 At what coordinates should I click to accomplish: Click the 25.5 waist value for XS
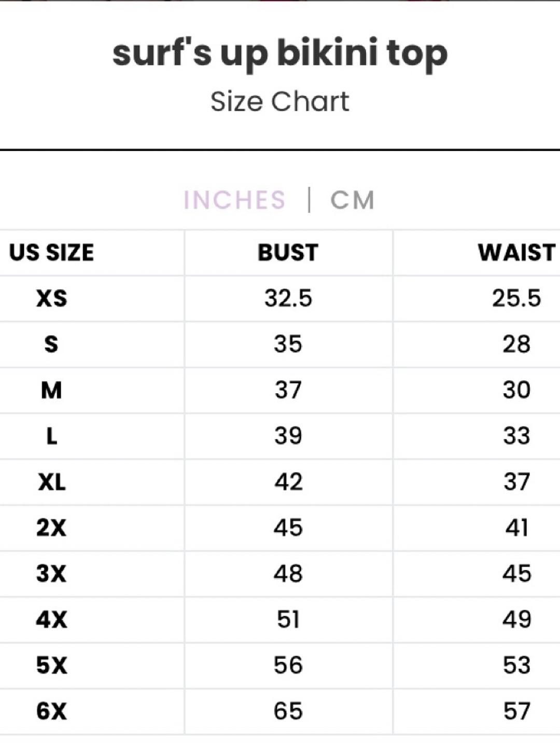(516, 298)
